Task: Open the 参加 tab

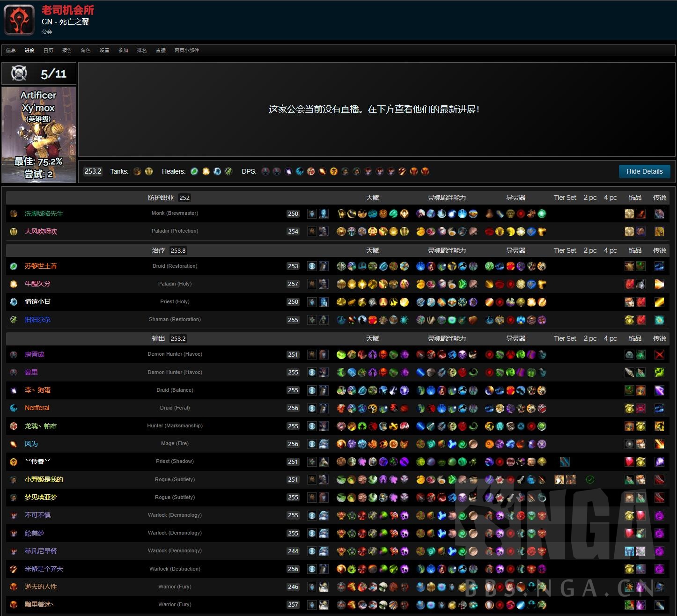Action: [123, 50]
